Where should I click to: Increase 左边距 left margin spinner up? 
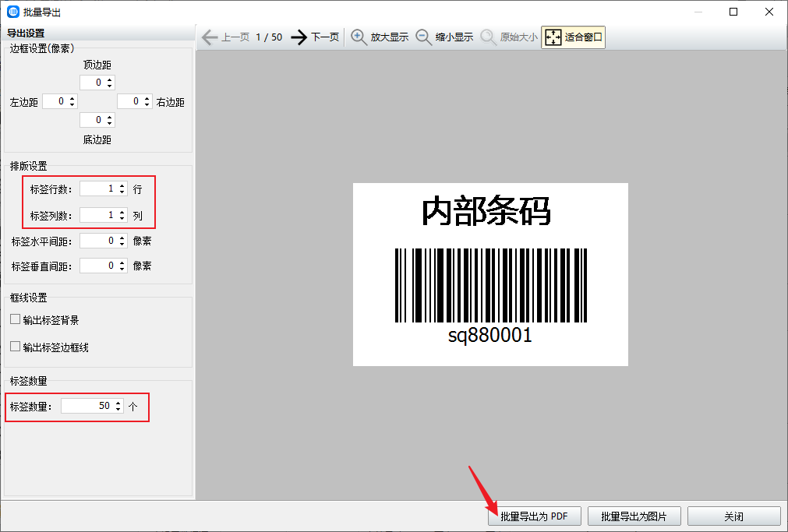point(72,98)
